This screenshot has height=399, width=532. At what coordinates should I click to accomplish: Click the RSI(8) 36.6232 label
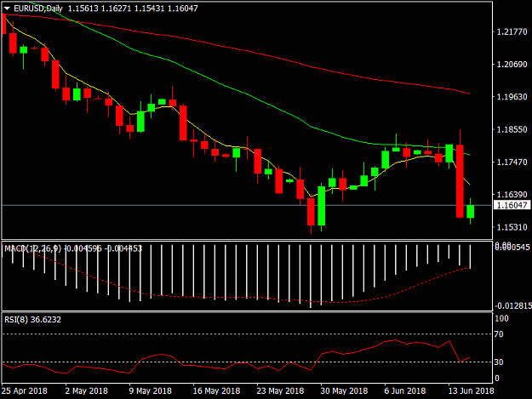[32, 319]
